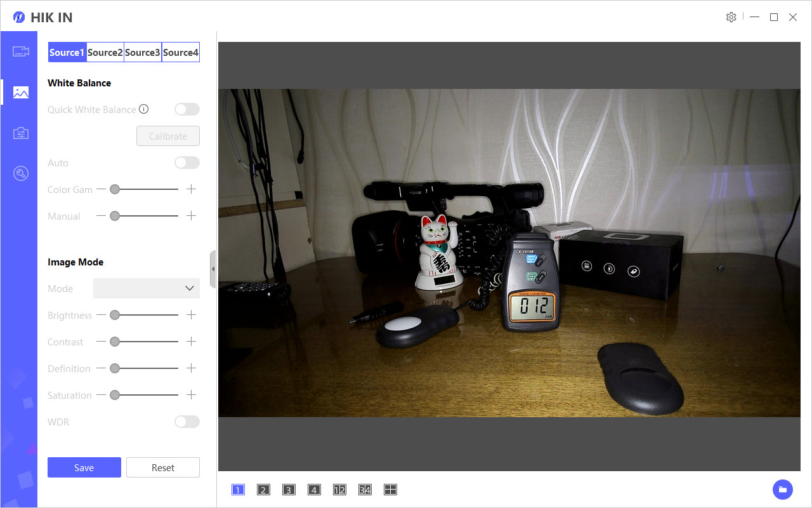Open the camera device sidebar icon
This screenshot has height=508, width=812.
[x=21, y=51]
